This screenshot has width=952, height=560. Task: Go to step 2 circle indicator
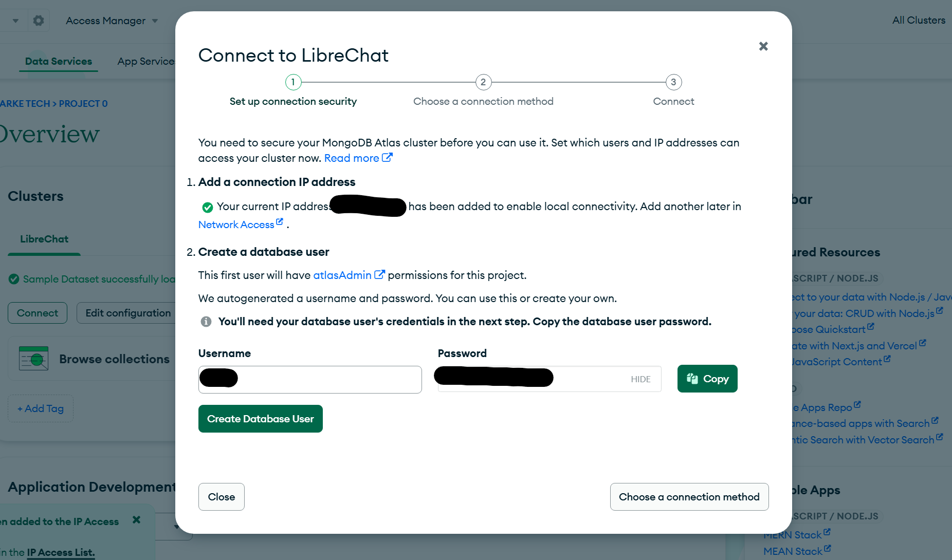point(483,82)
